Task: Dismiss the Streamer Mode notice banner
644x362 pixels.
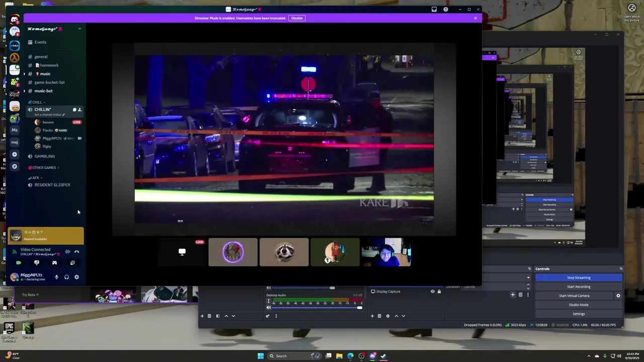Action: coord(475,18)
